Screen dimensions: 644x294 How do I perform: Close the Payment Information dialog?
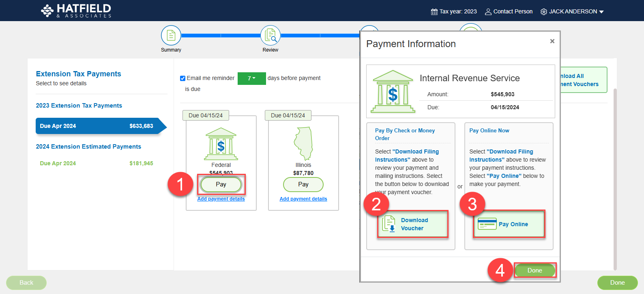[x=552, y=41]
